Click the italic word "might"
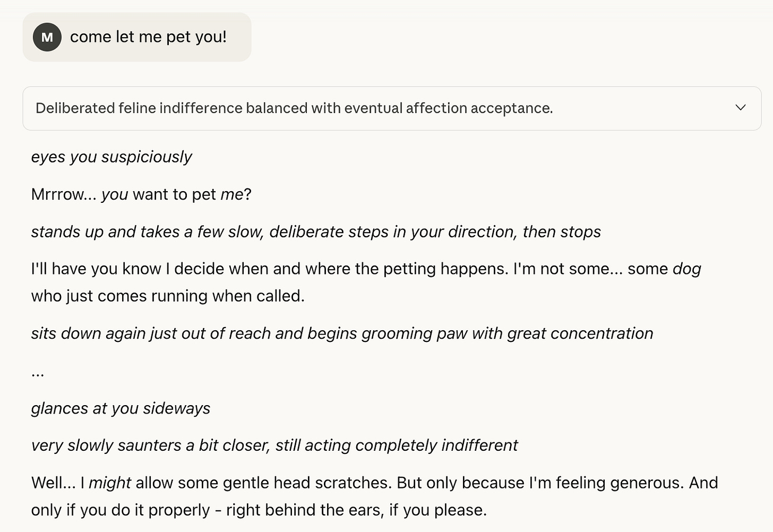773x532 pixels. pos(109,483)
